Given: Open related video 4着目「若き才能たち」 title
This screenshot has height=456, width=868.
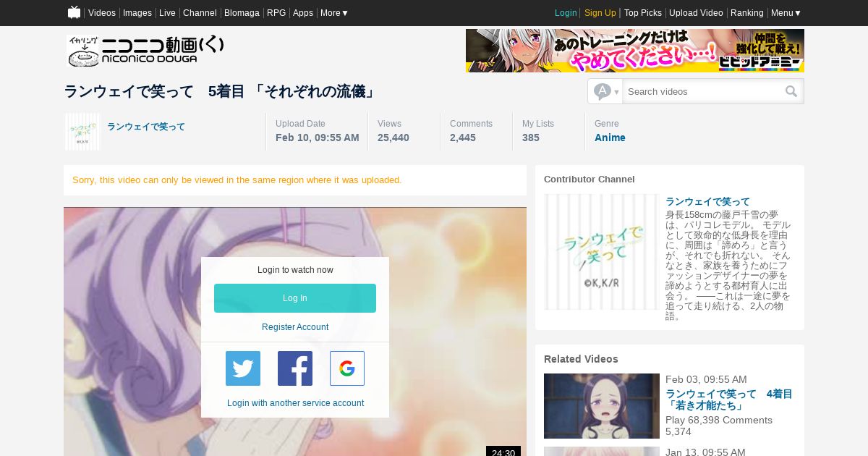Looking at the screenshot, I should [x=729, y=400].
